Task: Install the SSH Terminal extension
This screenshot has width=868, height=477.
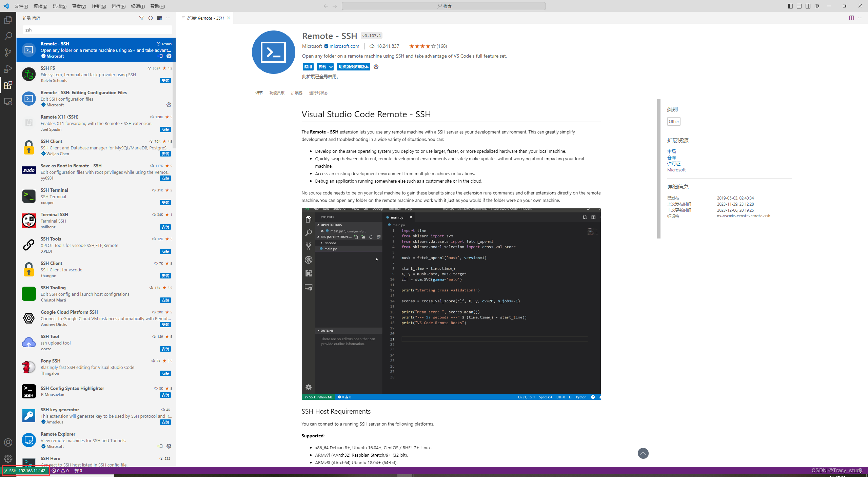Action: click(x=165, y=203)
